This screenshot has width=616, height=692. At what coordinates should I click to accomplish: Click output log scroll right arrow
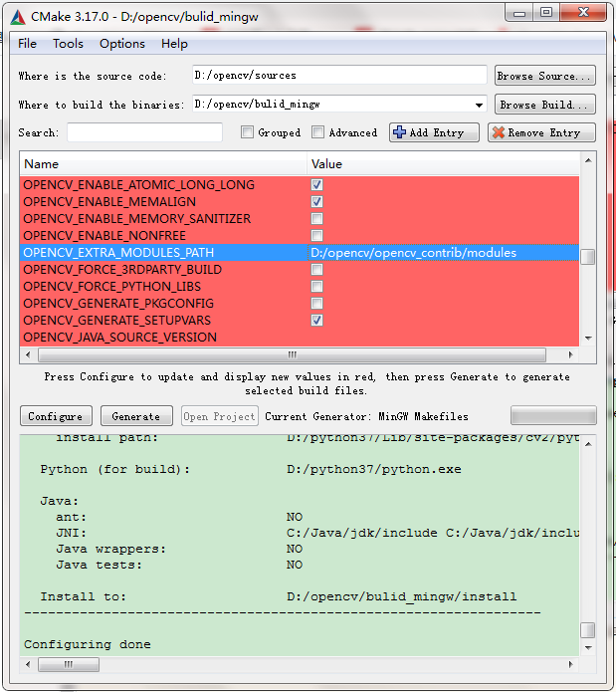[x=570, y=664]
